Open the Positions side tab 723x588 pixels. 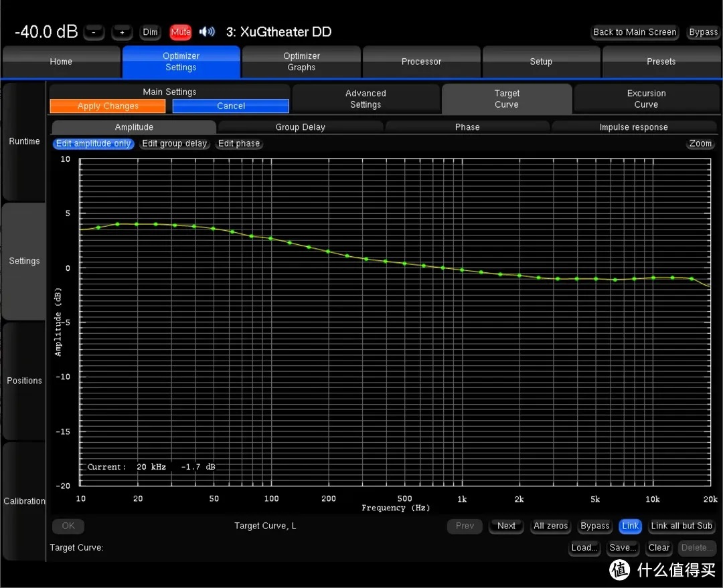[24, 381]
